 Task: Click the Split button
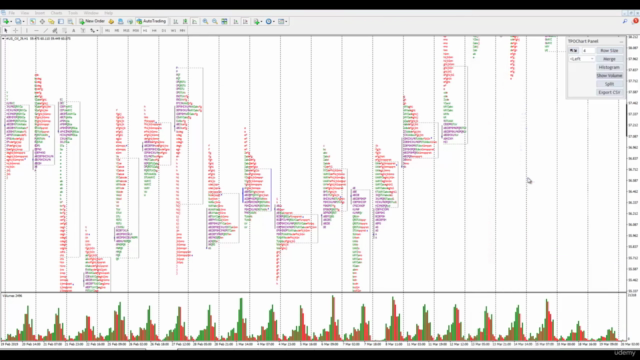pyautogui.click(x=609, y=84)
